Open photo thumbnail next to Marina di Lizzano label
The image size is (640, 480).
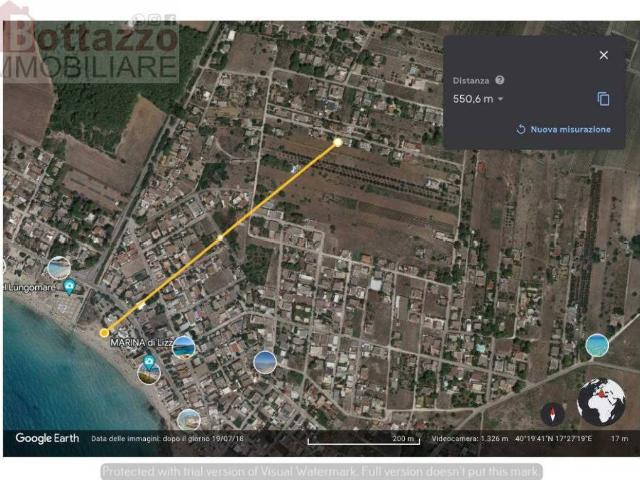coord(184,346)
